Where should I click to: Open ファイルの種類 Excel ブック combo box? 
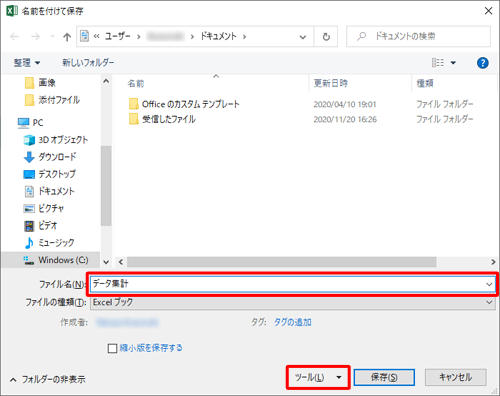pos(293,302)
